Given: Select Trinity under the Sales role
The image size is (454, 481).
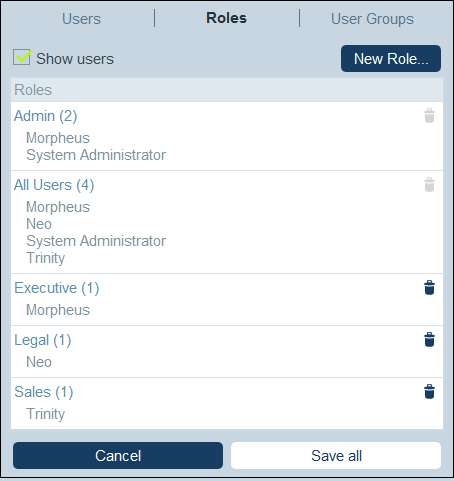Looking at the screenshot, I should tap(46, 414).
